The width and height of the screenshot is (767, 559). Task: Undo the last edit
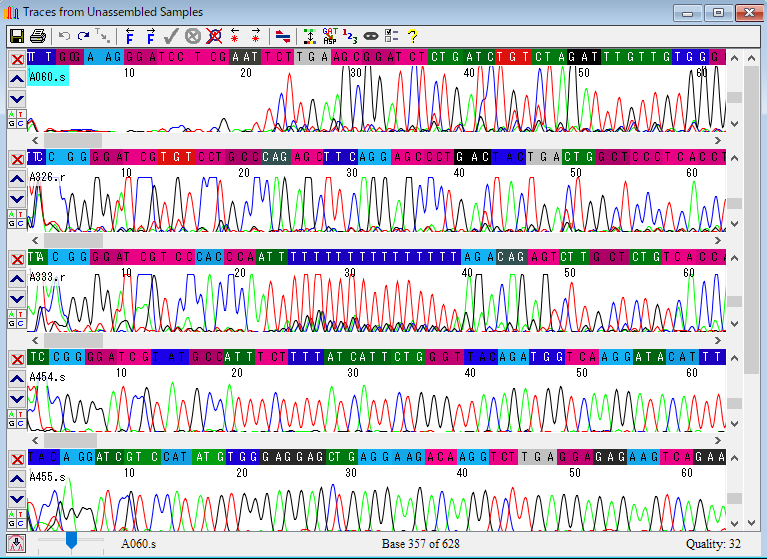click(64, 36)
